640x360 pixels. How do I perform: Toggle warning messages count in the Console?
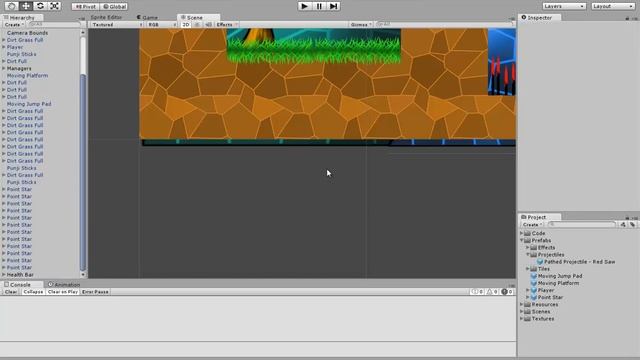pos(492,292)
